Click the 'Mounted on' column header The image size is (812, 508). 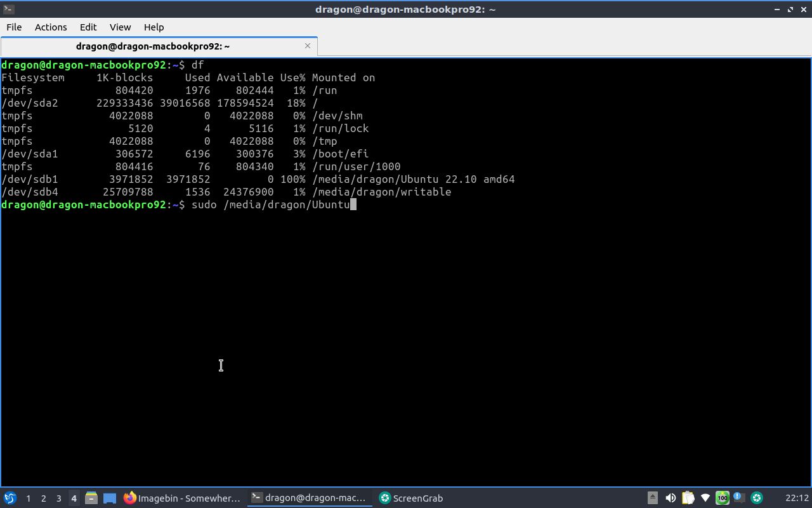point(344,77)
